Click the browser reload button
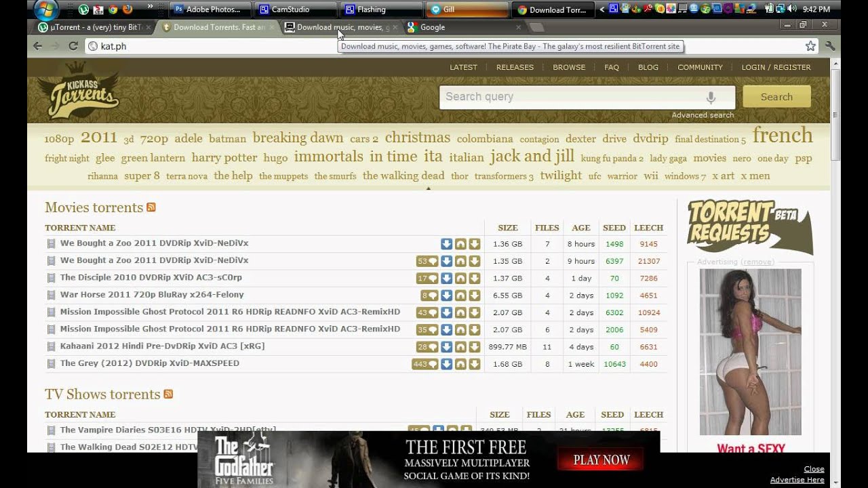This screenshot has width=868, height=488. tap(73, 46)
